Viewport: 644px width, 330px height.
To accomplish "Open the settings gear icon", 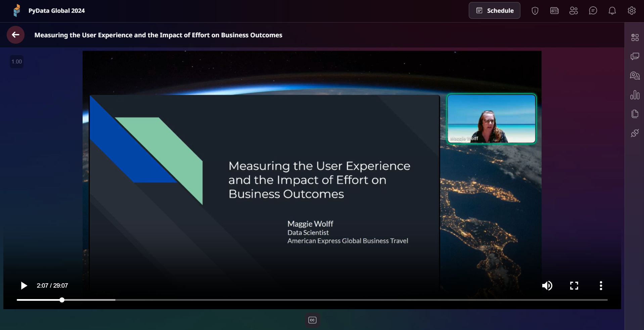I will coord(632,11).
